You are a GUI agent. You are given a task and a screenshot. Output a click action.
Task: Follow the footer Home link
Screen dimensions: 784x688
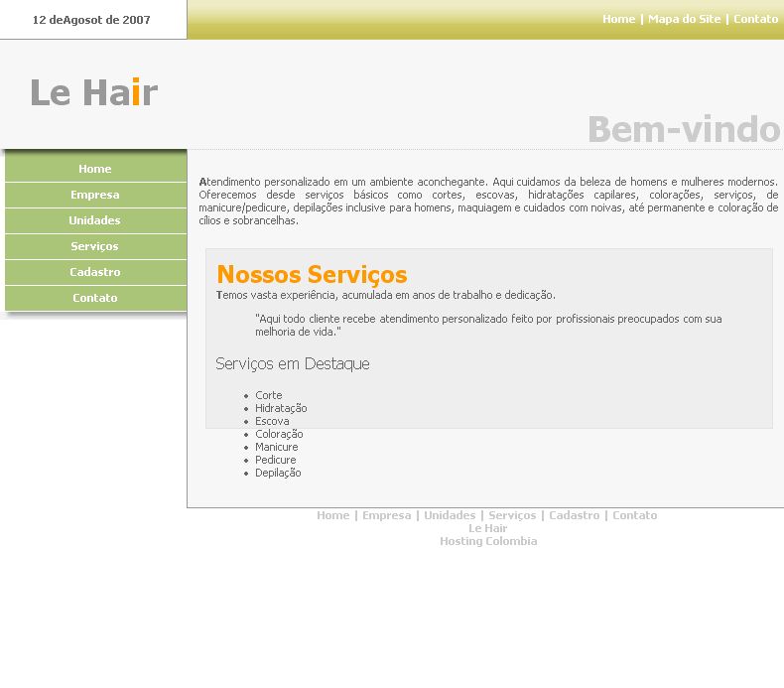[333, 515]
